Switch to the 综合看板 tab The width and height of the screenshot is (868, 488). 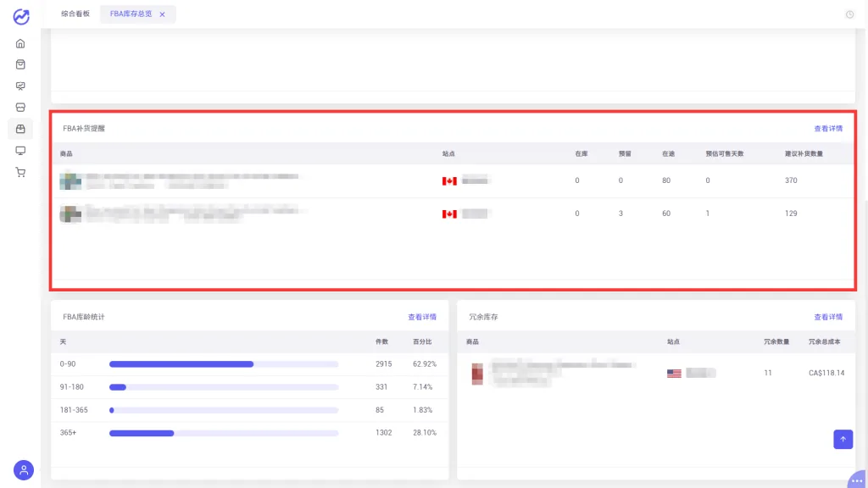75,14
